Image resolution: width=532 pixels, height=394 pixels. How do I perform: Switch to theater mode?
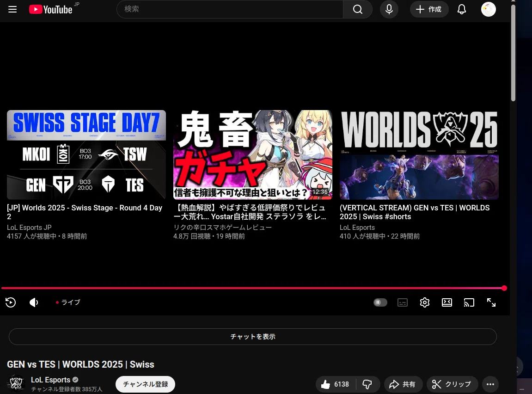[447, 302]
